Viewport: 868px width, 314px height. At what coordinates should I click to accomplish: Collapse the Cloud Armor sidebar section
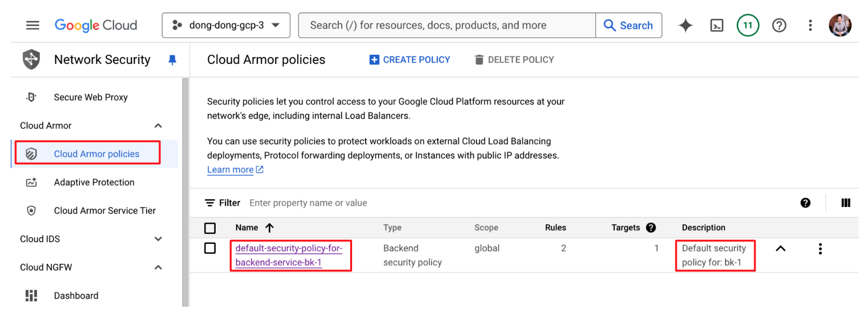click(158, 126)
